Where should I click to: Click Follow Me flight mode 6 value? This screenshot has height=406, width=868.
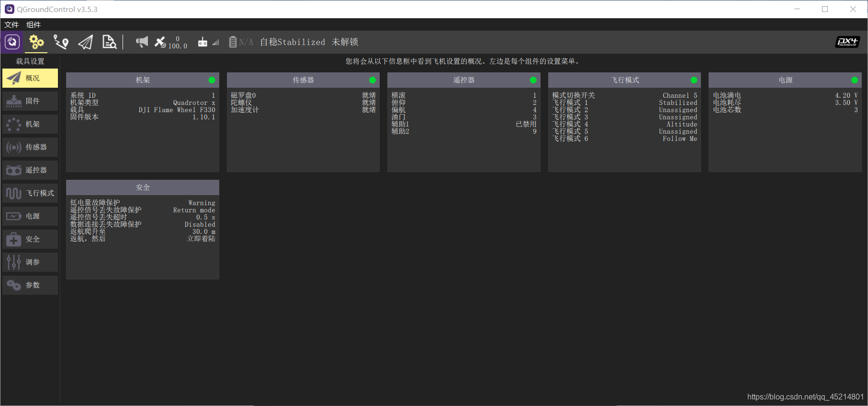[x=680, y=139]
